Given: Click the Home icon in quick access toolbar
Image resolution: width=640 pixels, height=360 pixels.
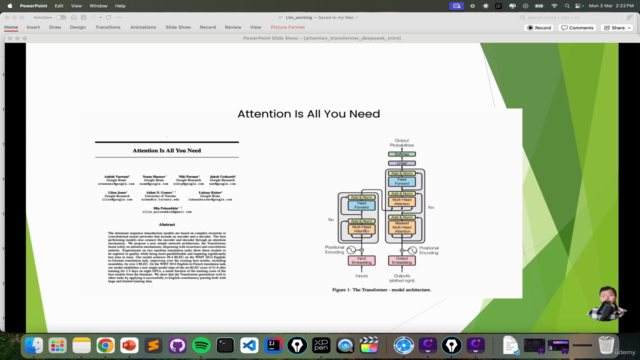Looking at the screenshot, I should tap(73, 18).
